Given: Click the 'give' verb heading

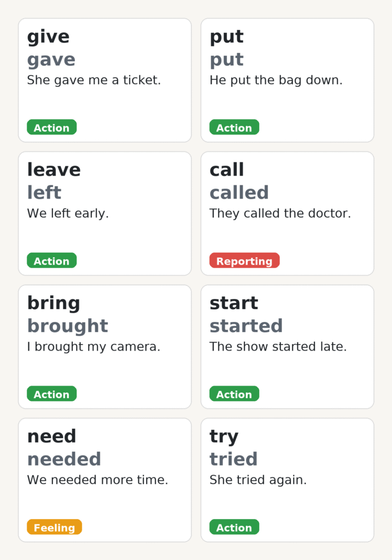Looking at the screenshot, I should pyautogui.click(x=48, y=37).
